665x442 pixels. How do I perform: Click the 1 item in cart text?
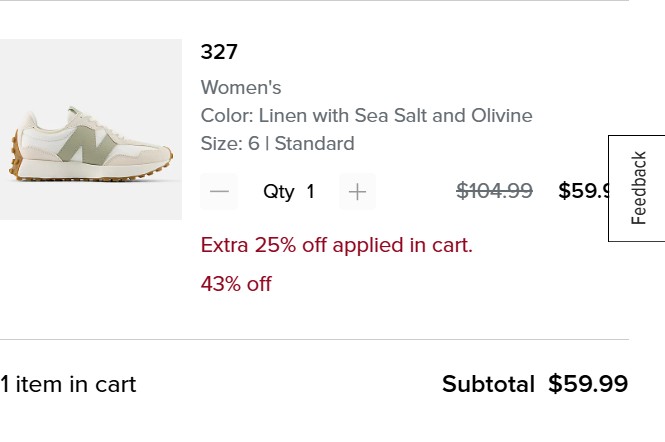68,384
